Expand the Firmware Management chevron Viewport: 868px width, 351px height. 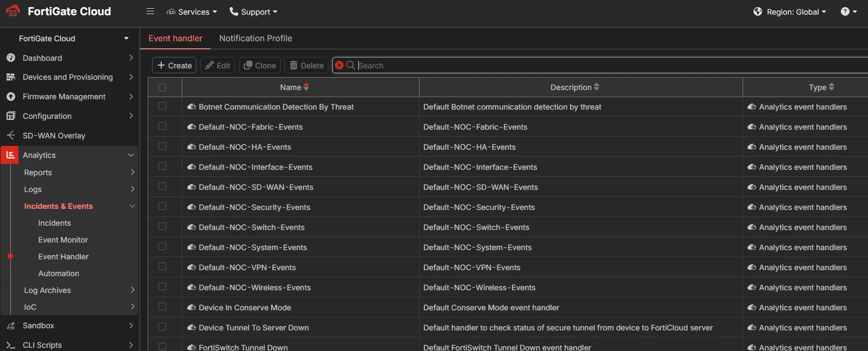point(131,97)
